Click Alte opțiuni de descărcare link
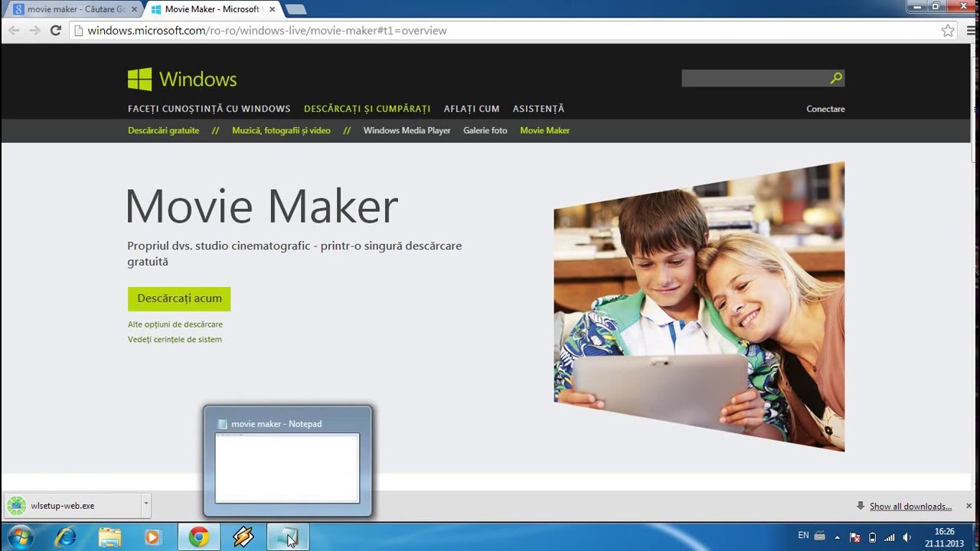The height and width of the screenshot is (551, 980). 175,324
